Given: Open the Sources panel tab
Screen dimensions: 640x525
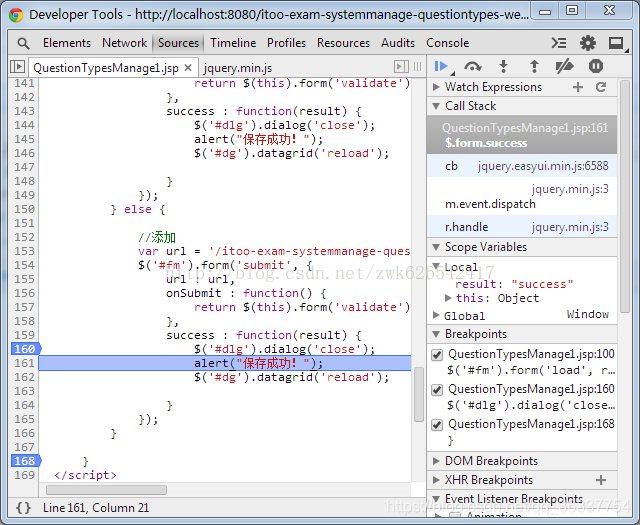Looking at the screenshot, I should coord(178,43).
